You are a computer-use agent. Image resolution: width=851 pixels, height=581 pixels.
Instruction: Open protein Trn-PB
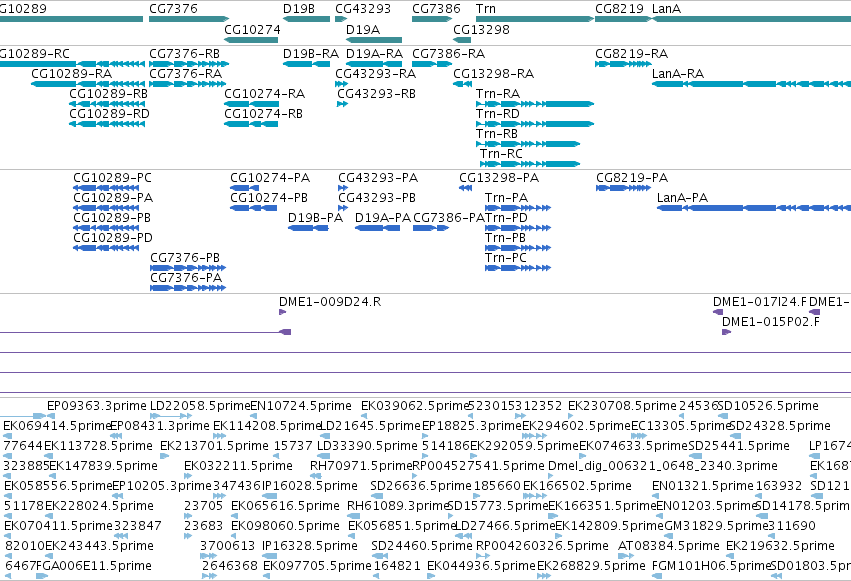point(505,238)
